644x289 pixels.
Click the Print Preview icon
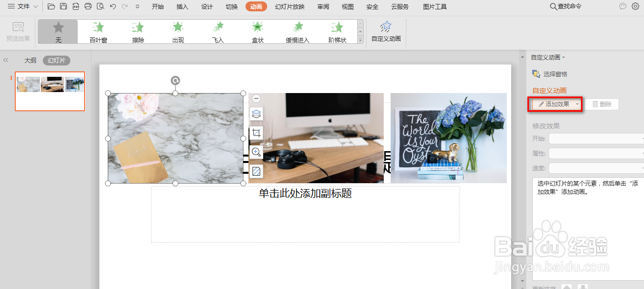coord(100,6)
